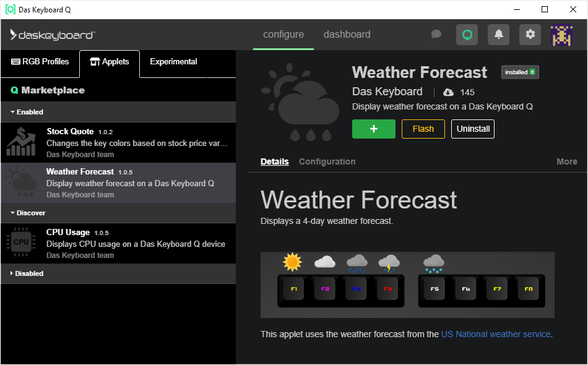Switch to the Configuration tab
This screenshot has height=365, width=588.
(327, 161)
